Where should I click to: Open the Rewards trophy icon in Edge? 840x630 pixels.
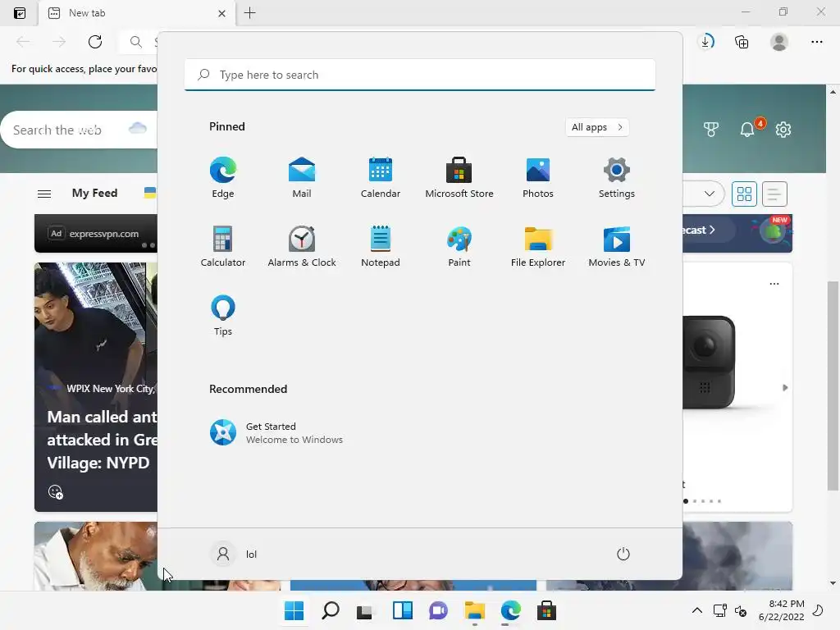coord(711,129)
